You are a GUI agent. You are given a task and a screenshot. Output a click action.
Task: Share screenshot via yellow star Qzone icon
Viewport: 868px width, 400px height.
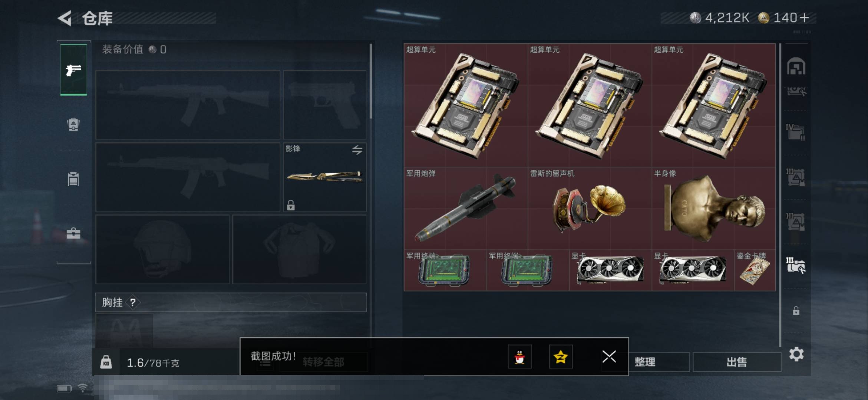tap(561, 357)
